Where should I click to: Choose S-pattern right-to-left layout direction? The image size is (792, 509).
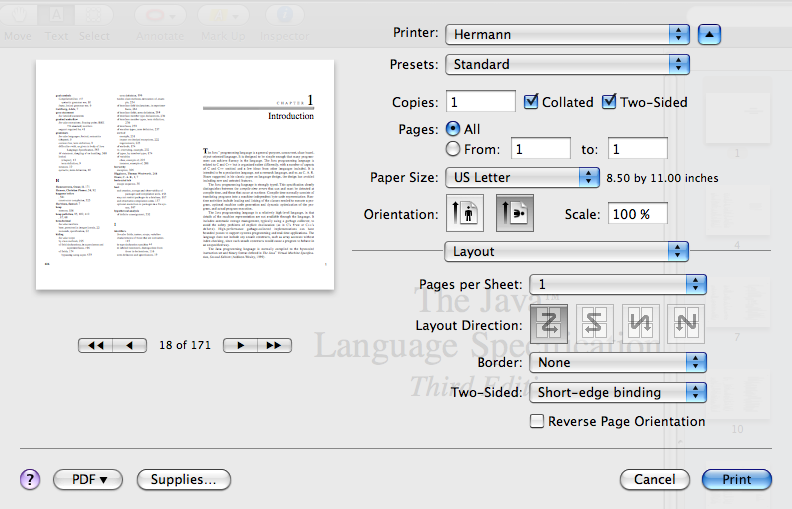coord(594,325)
